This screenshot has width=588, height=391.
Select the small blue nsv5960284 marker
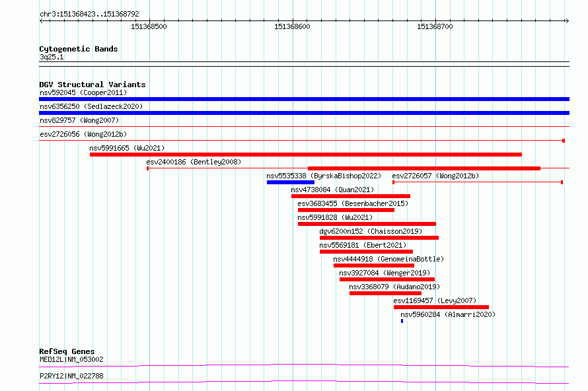[x=402, y=321]
